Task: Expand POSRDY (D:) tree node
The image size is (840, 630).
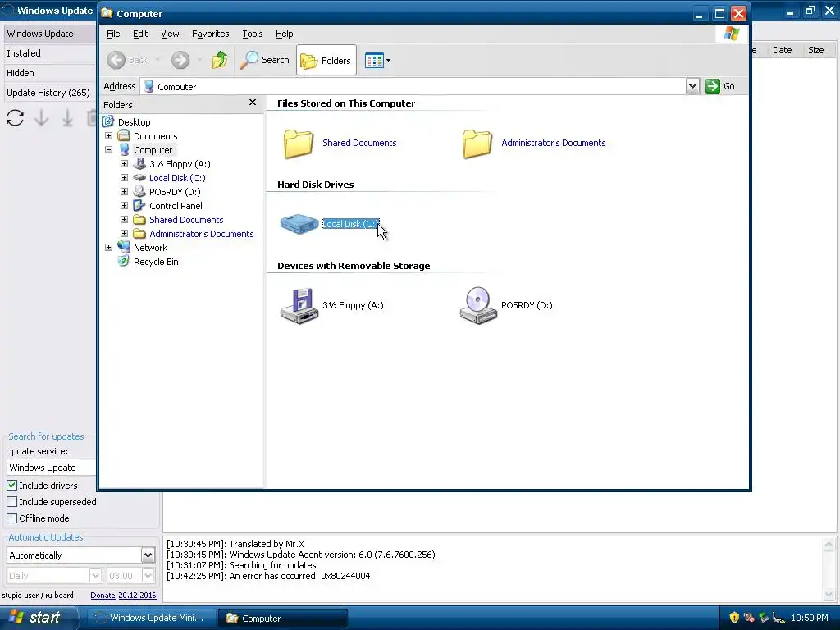Action: (125, 192)
